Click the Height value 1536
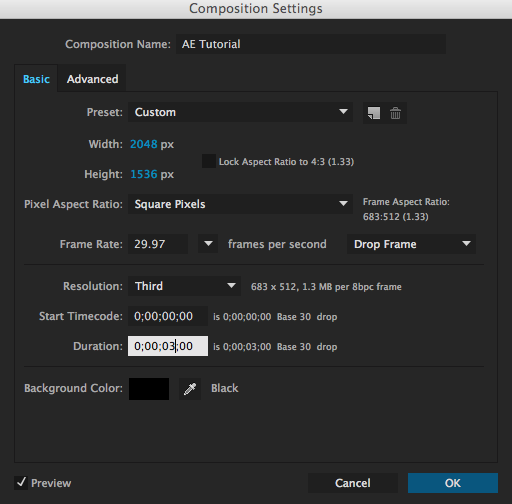The height and width of the screenshot is (504, 512). pyautogui.click(x=144, y=174)
